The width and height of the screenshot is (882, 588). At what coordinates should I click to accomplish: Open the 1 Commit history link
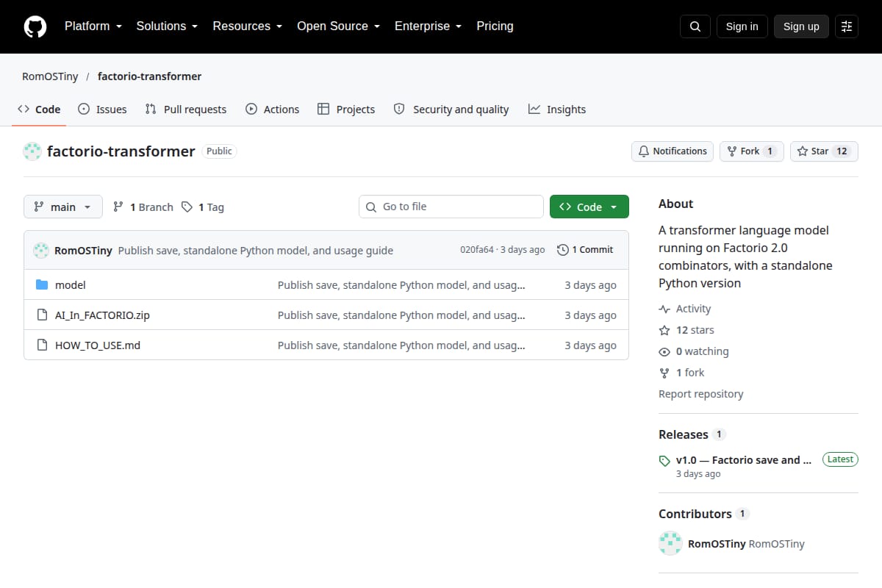tap(585, 250)
